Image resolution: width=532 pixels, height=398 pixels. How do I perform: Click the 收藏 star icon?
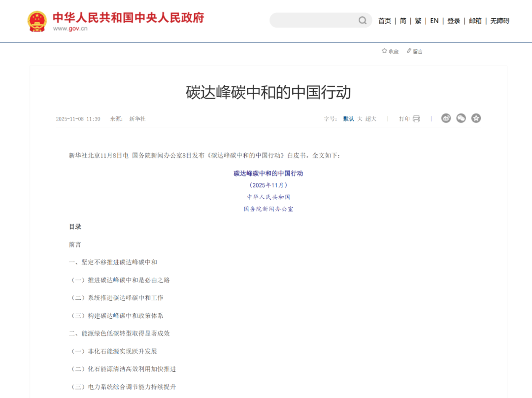(x=384, y=51)
